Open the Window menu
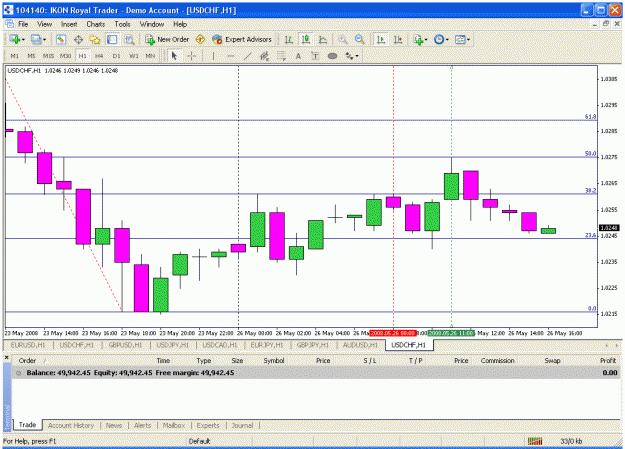 [x=151, y=24]
